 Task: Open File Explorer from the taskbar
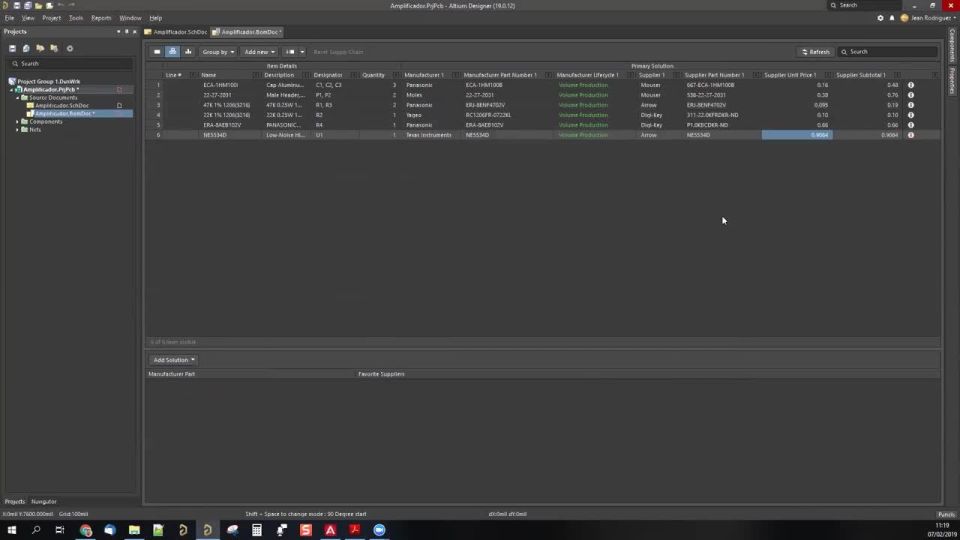pyautogui.click(x=134, y=530)
